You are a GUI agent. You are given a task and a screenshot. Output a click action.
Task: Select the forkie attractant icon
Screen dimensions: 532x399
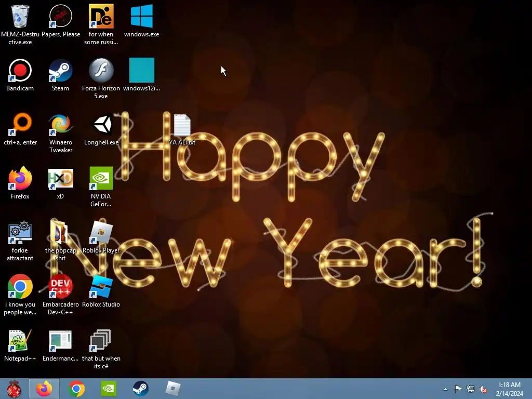pos(20,232)
